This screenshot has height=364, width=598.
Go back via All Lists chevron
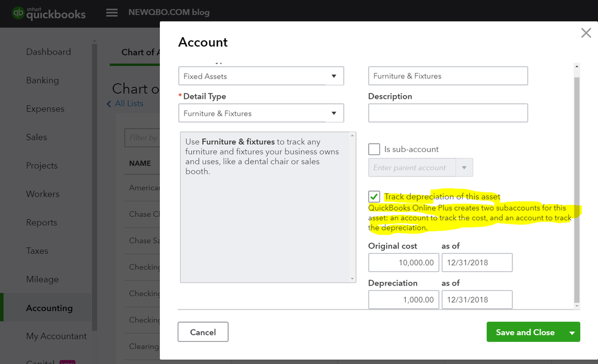coord(110,104)
